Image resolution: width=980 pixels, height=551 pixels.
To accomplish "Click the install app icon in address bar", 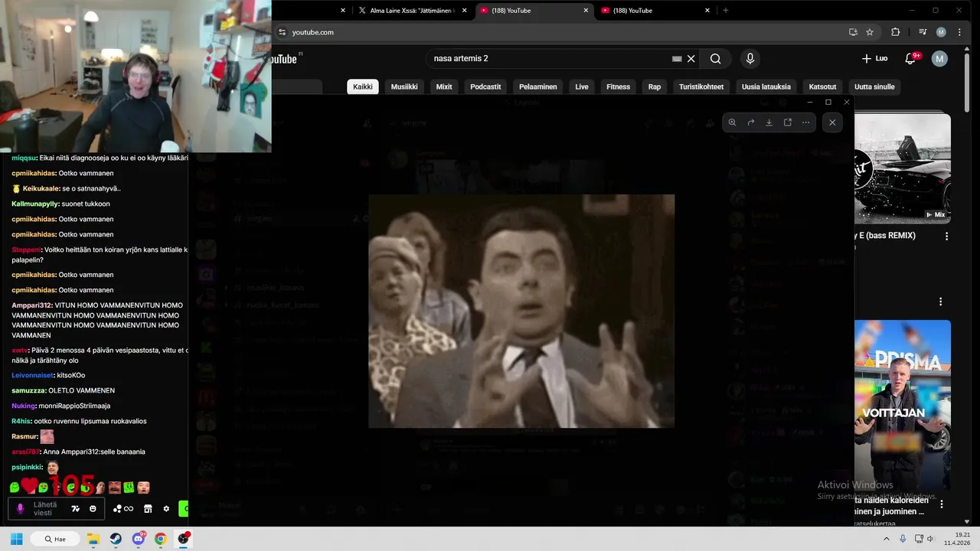I will point(853,32).
